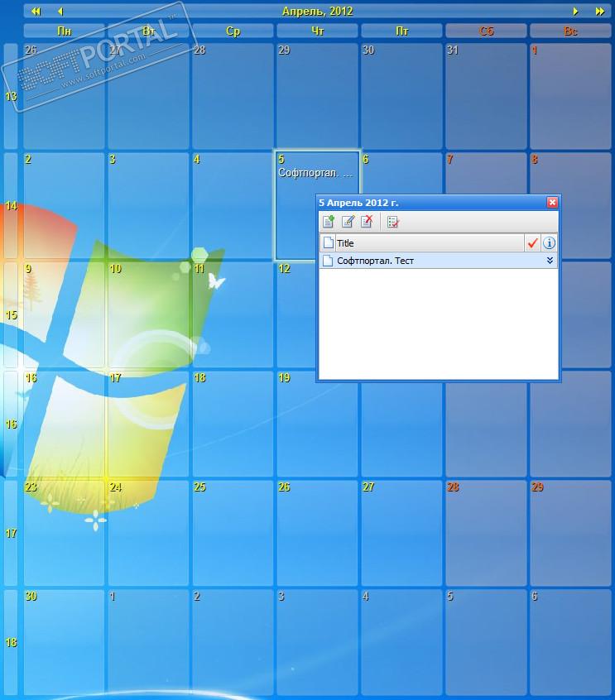Click the blue info column header
This screenshot has height=700, width=615.
[x=549, y=243]
